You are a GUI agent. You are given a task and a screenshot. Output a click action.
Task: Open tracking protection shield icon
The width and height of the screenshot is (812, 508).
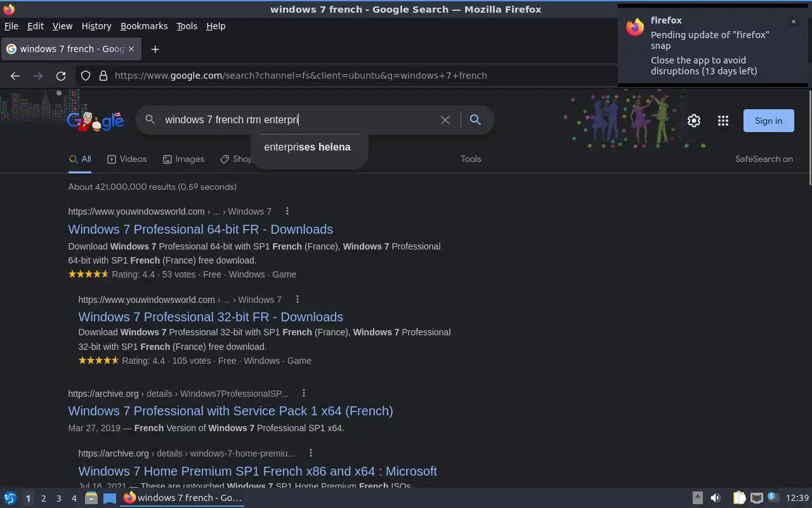tap(86, 76)
